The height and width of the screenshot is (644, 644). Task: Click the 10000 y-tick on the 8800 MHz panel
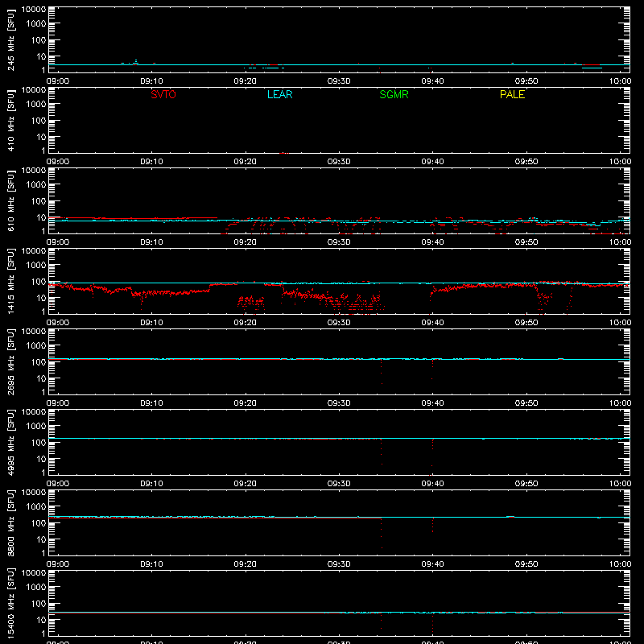(x=34, y=493)
